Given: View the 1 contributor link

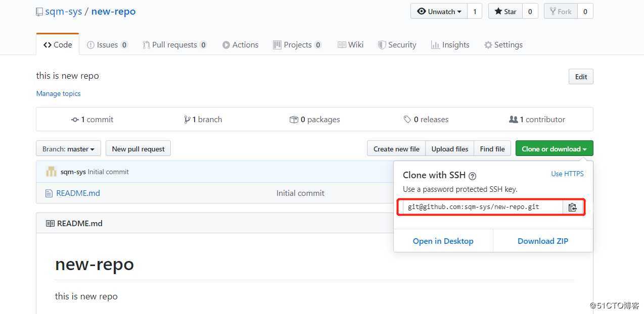Looking at the screenshot, I should click(537, 120).
